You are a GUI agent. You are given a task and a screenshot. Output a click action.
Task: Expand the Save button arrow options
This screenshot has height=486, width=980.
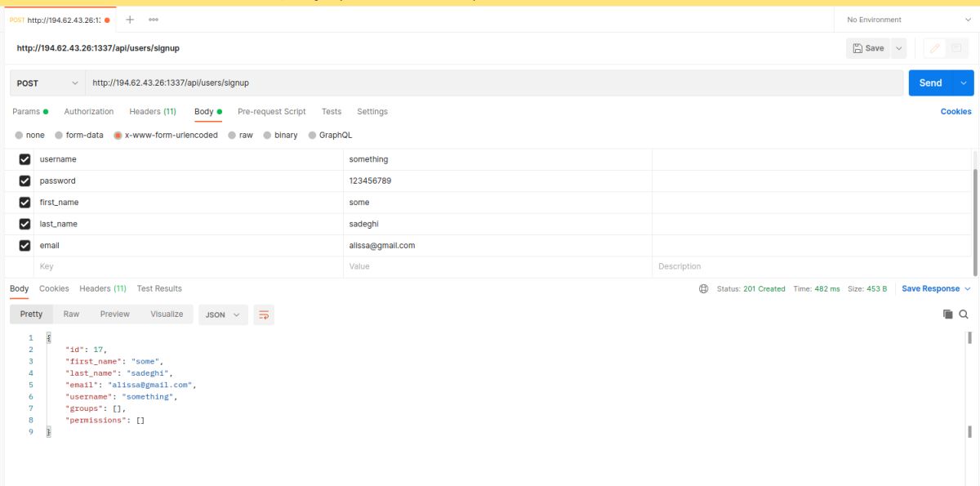pos(899,48)
